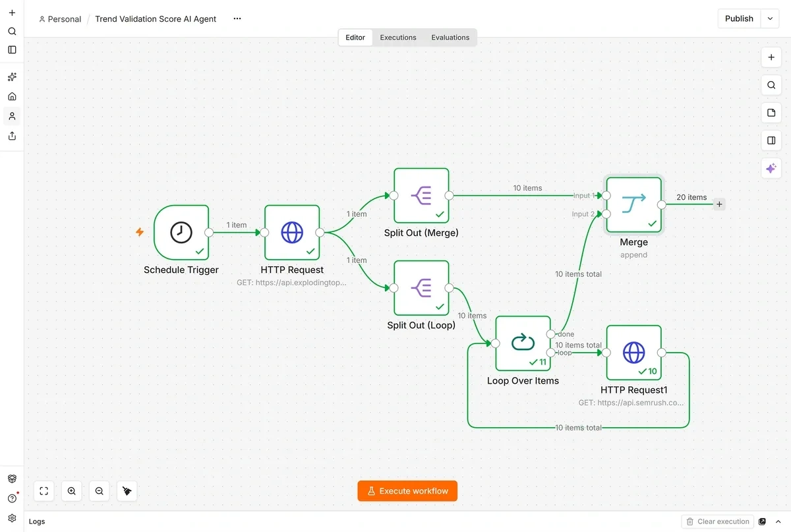Select the Split Out (Merge) node
This screenshot has width=791, height=532.
[x=421, y=195]
